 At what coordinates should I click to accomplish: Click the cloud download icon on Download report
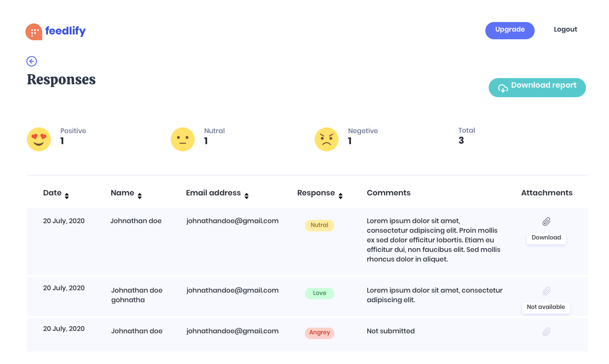[x=503, y=88]
